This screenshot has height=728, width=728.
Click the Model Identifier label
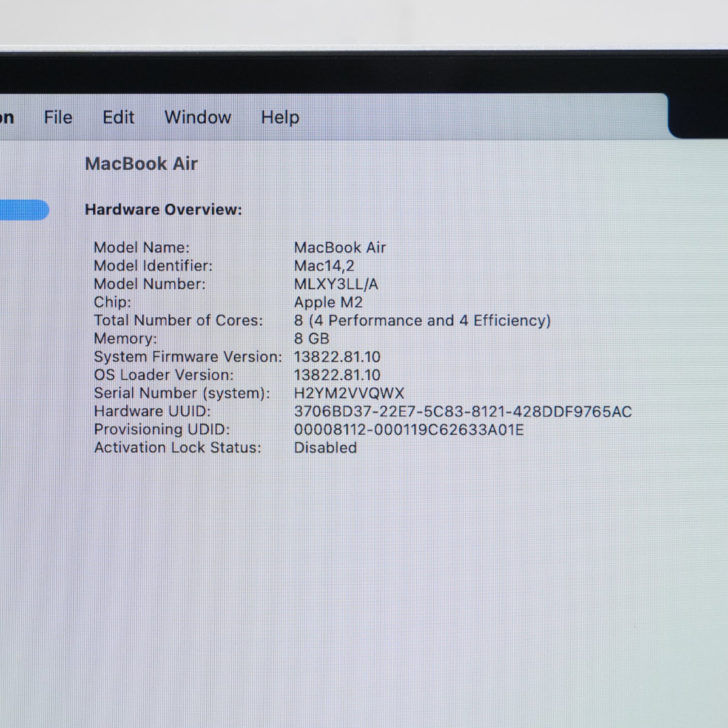pos(153,266)
